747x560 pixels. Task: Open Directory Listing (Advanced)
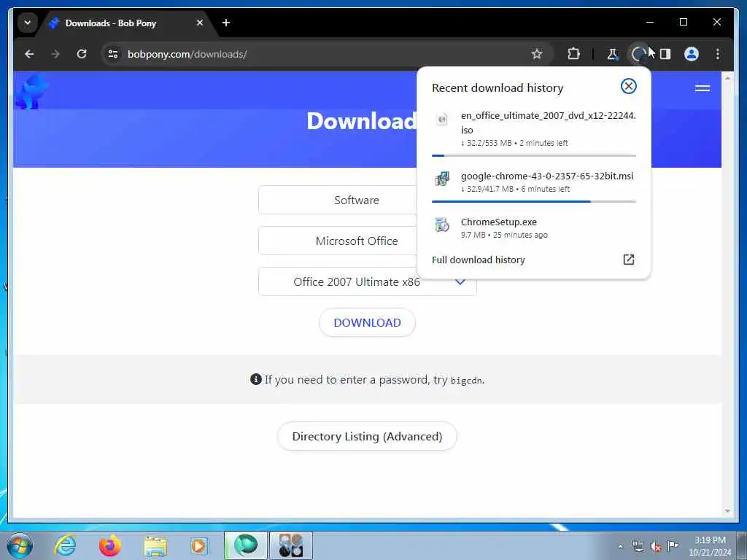(367, 436)
